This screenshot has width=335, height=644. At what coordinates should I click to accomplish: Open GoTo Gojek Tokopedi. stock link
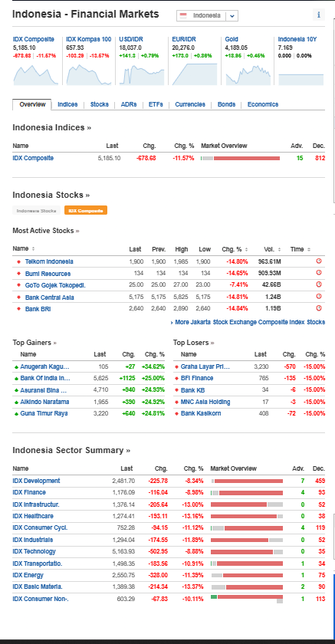55,284
